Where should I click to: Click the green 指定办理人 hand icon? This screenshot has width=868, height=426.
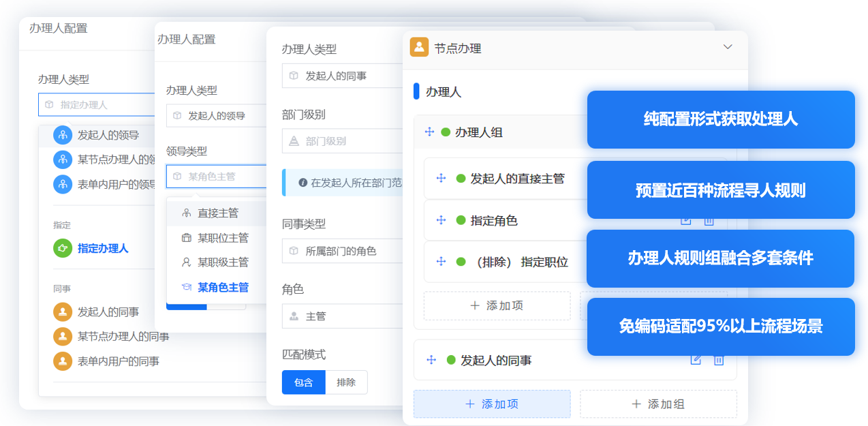pyautogui.click(x=63, y=248)
